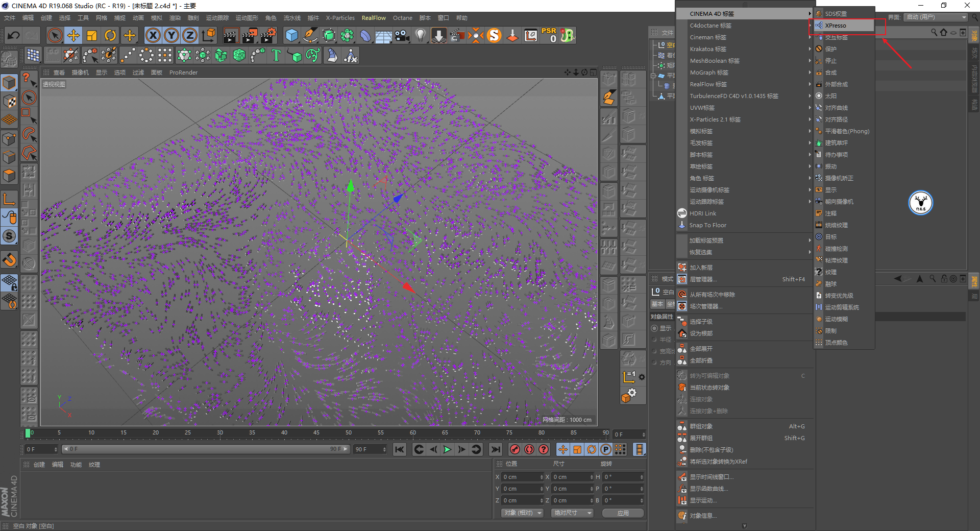
Task: Click the rotation H 0° field
Action: click(x=624, y=477)
